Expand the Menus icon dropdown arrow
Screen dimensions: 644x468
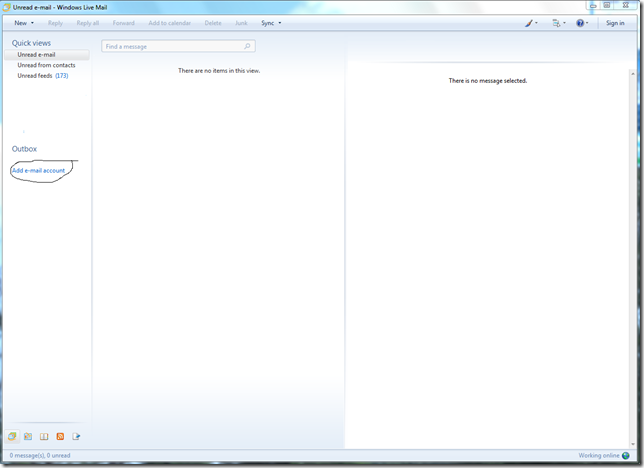[564, 23]
